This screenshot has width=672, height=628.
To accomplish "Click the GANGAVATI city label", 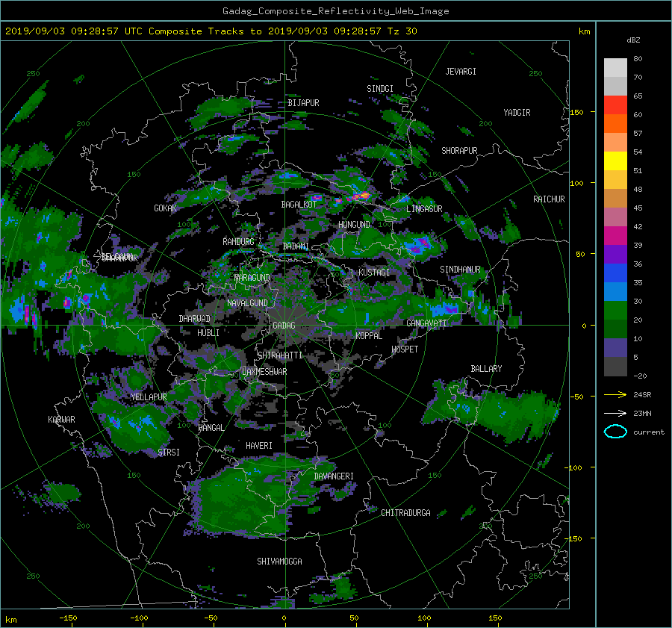I will click(426, 323).
